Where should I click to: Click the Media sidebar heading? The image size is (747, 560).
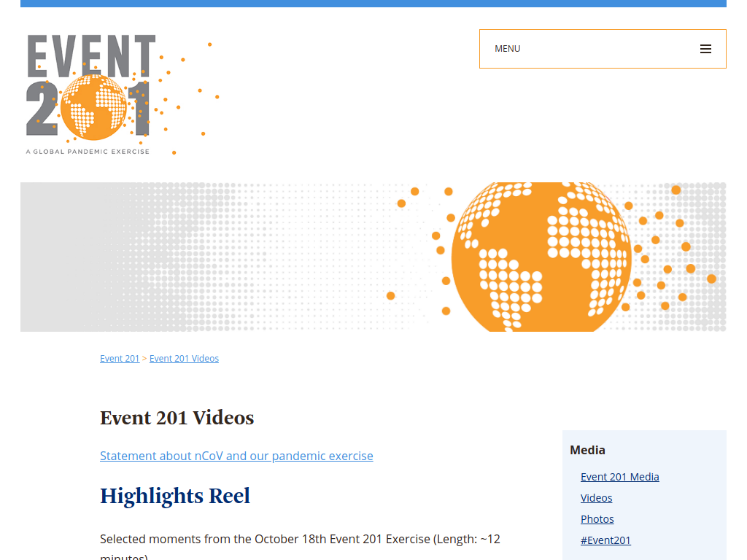(587, 450)
